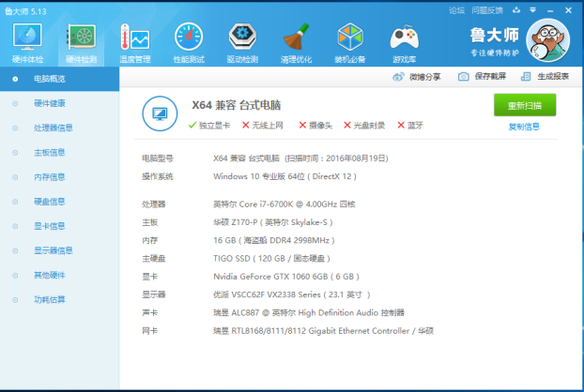Screen dimensions: 584x392
Task: Select 电脑概览 sidebar tab
Action: click(59, 79)
